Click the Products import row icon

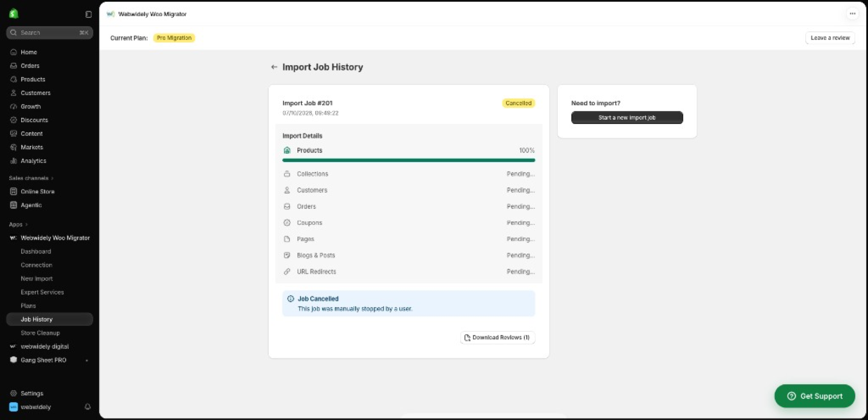pos(287,150)
